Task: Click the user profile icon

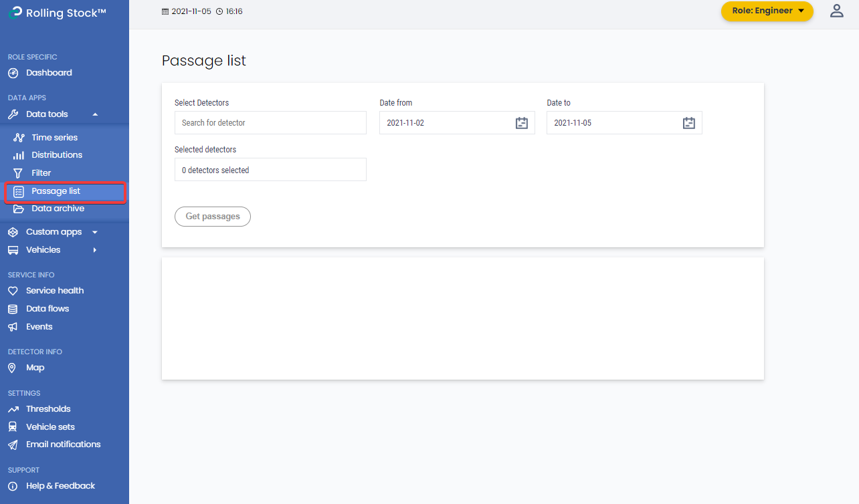Action: [836, 11]
